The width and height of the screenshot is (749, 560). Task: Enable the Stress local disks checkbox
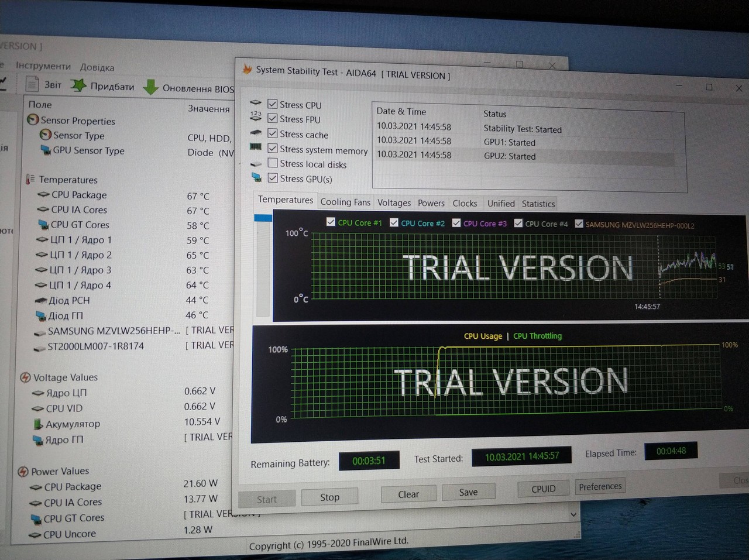click(272, 163)
